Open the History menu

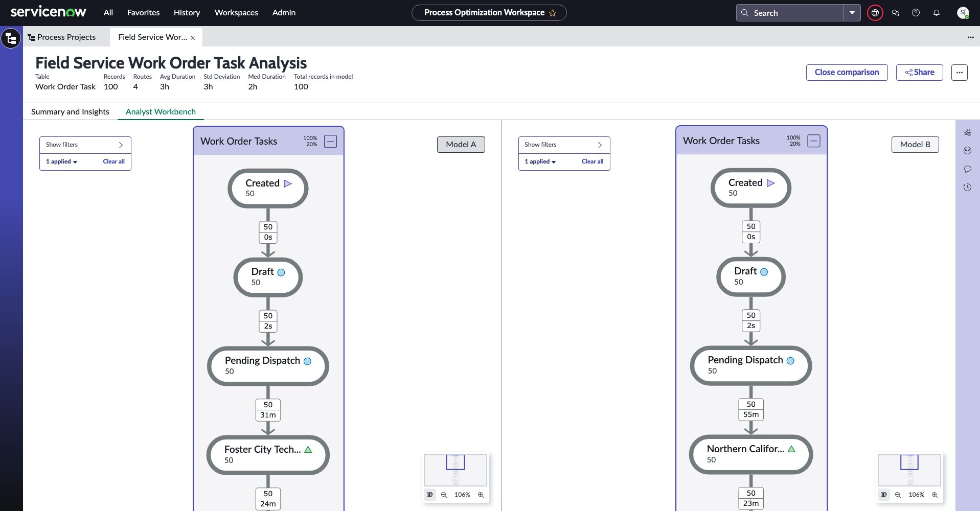click(x=187, y=13)
